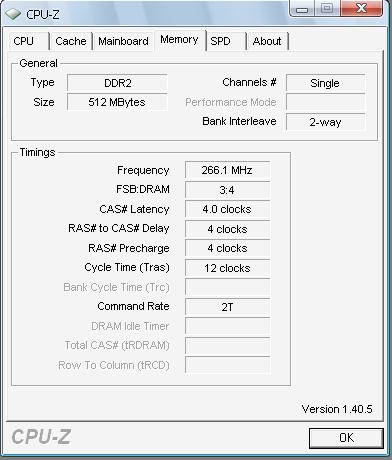Screen dimensions: 392x460
Task: Click the 4.0 clocks CAS# Latency field
Action: [227, 209]
